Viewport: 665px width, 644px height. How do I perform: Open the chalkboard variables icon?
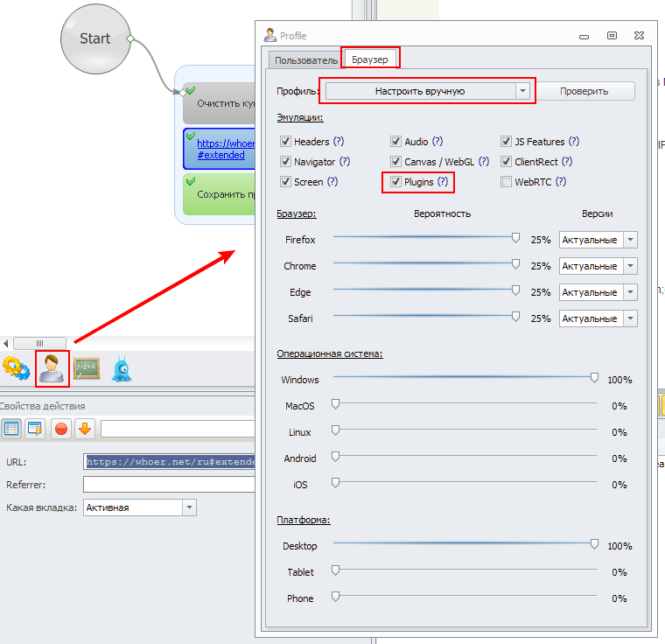(87, 368)
